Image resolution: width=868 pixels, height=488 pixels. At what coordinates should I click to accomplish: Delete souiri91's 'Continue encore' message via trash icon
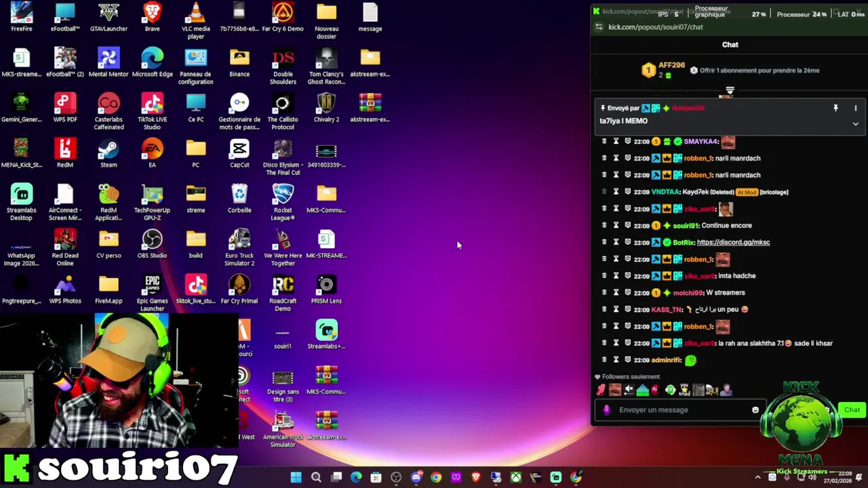(604, 225)
